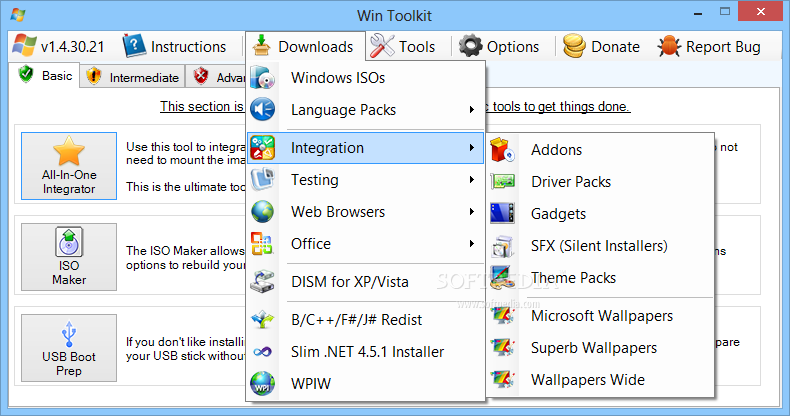Open the Instructions toolbar item
Screen dimensions: 790x416
175,46
